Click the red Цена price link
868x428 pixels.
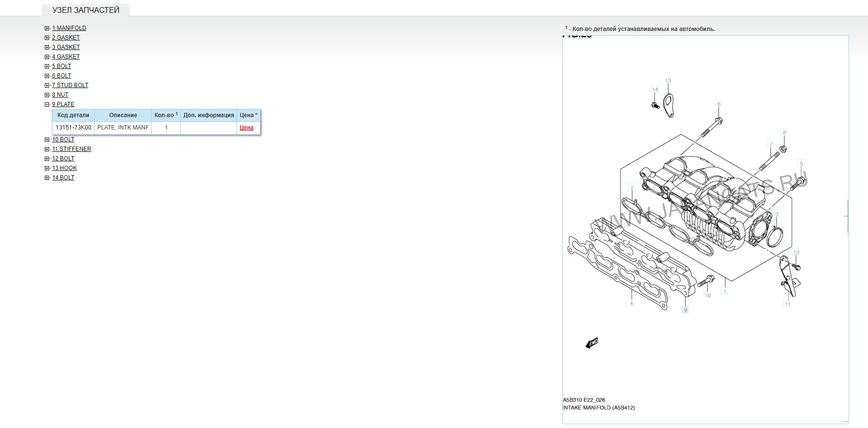(x=246, y=128)
